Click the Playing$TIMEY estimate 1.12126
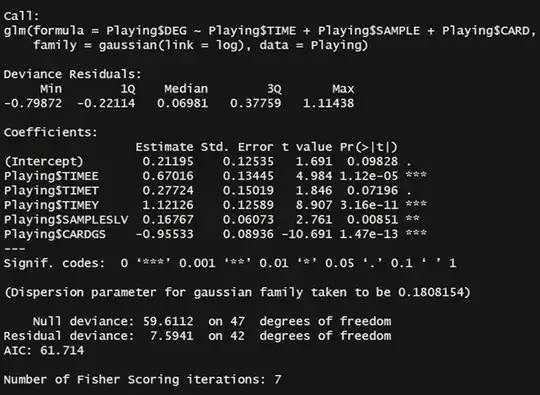This screenshot has width=540, height=395. coord(168,205)
